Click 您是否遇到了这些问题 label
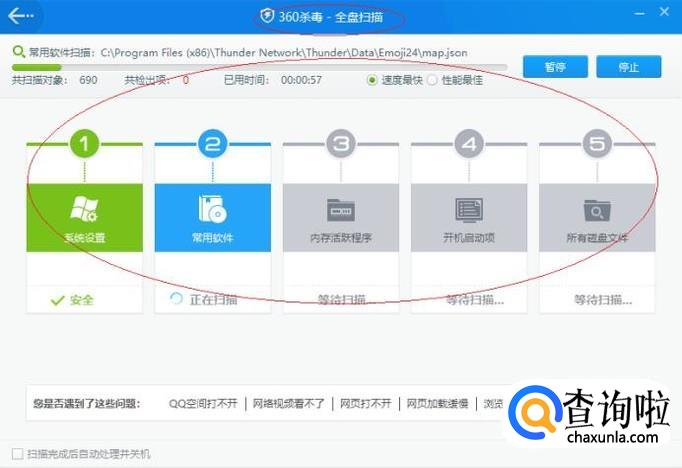Screen dimensions: 682x468 coord(87,404)
